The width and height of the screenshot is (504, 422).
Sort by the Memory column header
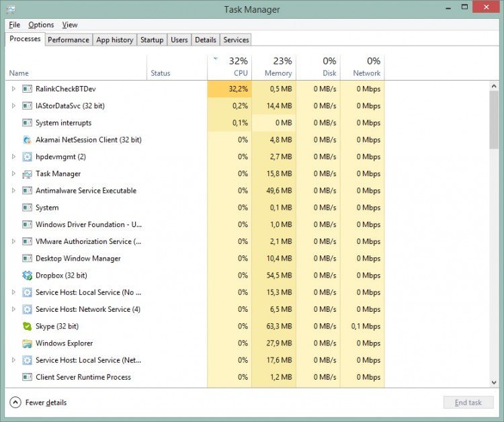click(274, 67)
